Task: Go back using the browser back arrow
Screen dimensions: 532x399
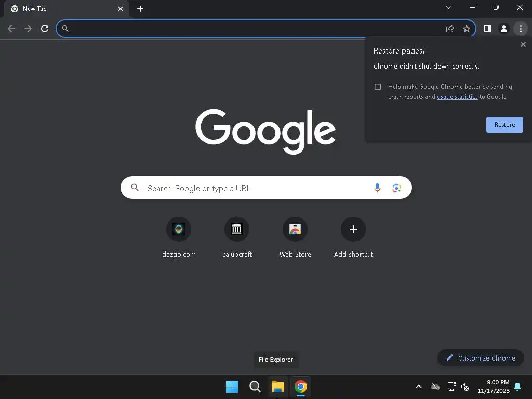Action: [x=11, y=29]
